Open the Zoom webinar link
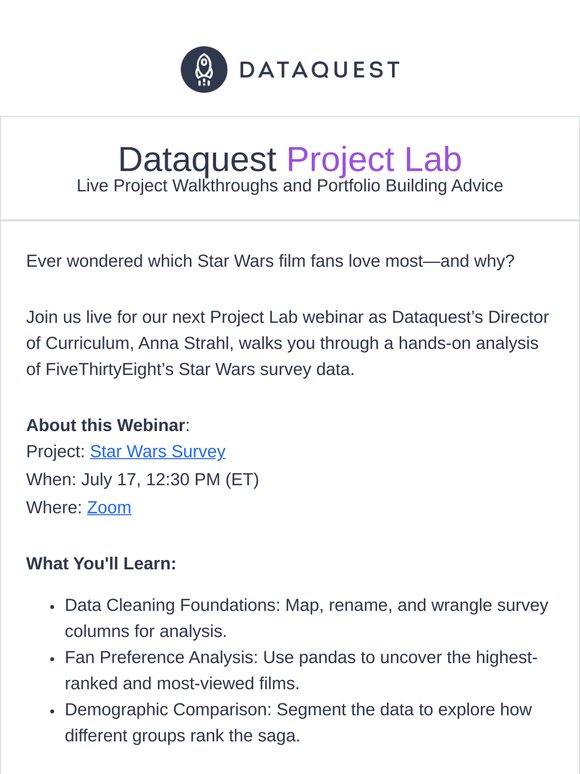The image size is (580, 774). [109, 507]
